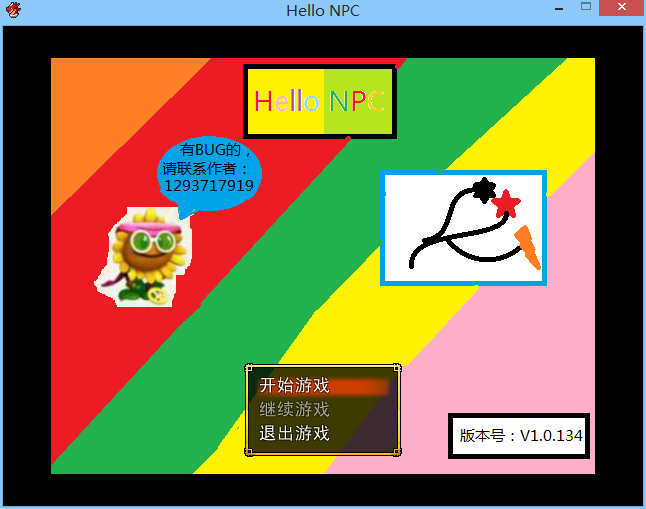Click the orange carrot shape in the drawing
Viewport: 646px width, 509px height.
pos(528,247)
